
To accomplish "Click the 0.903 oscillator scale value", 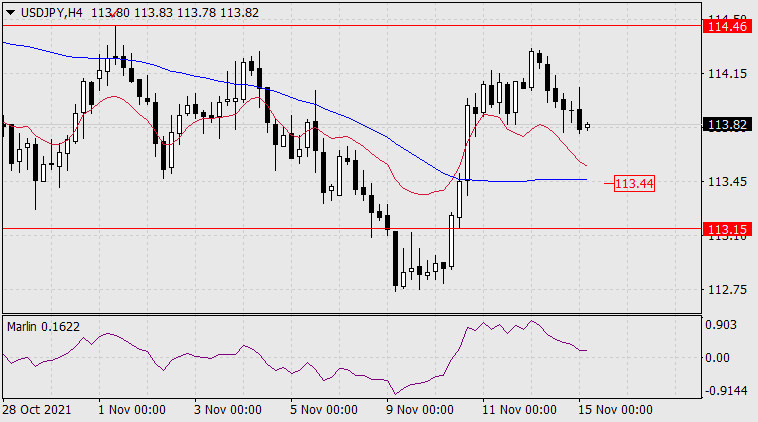I will 721,325.
